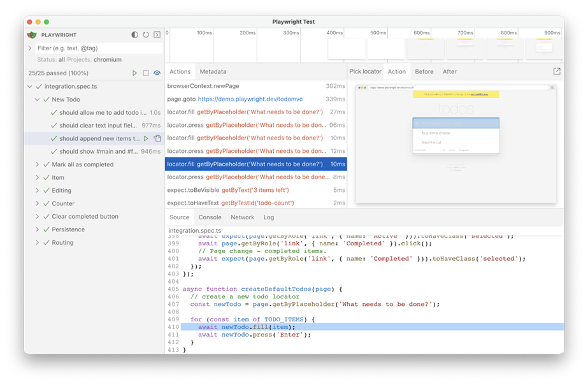Collapse the integration.spec.ts tree node
The width and height of the screenshot is (588, 385).
pyautogui.click(x=29, y=87)
